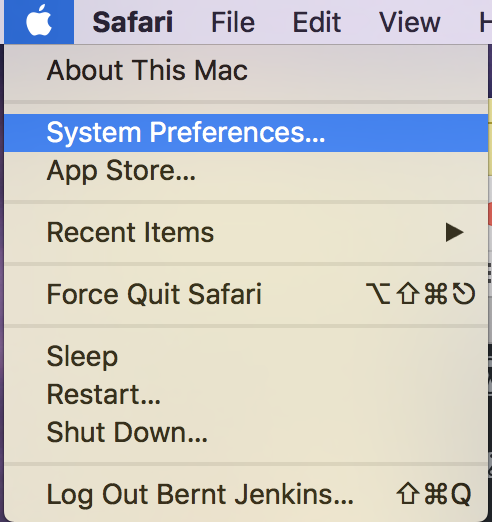Open the View menu
The height and width of the screenshot is (522, 492).
coord(410,22)
